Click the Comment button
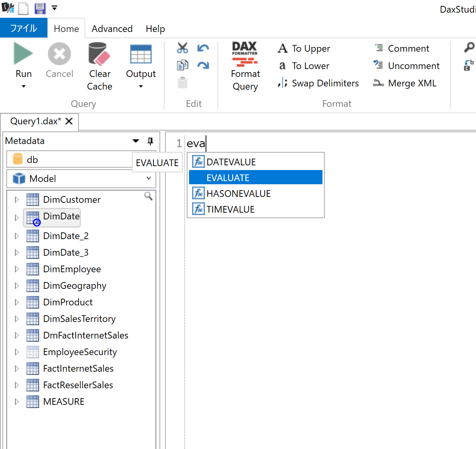Screen dimensions: 476x449 pos(402,49)
